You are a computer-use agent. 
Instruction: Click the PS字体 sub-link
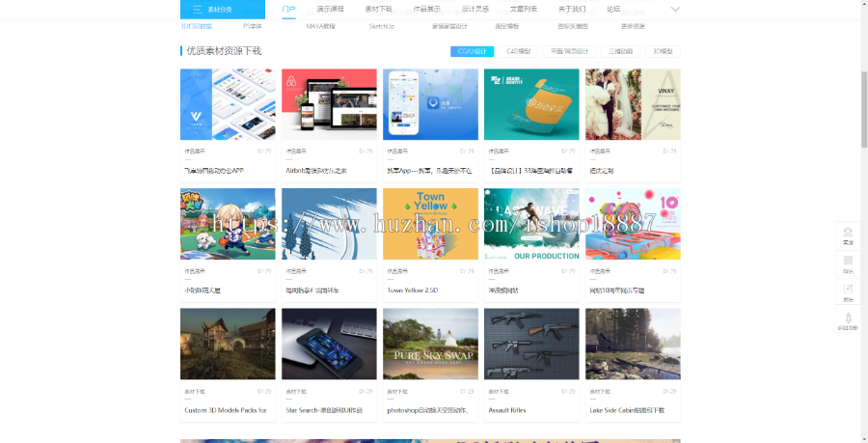coord(253,26)
